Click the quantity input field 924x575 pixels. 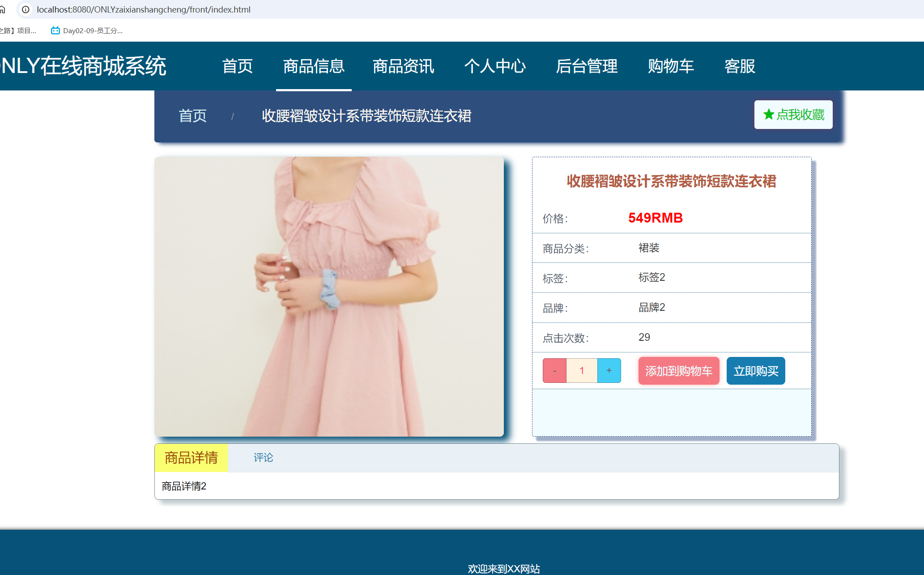tap(582, 370)
